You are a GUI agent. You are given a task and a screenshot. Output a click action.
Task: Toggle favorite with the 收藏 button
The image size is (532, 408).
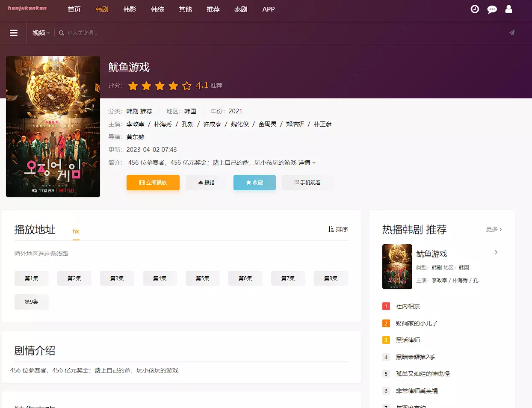[254, 183]
